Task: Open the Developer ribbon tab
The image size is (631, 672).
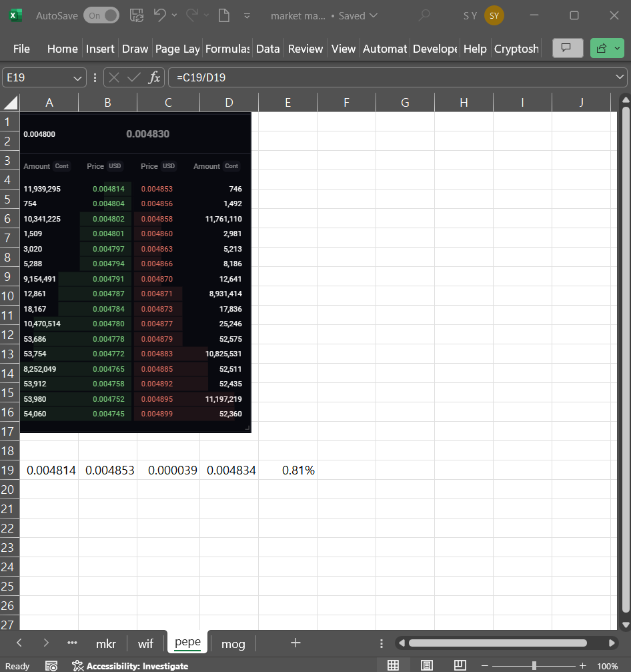Action: [x=435, y=49]
